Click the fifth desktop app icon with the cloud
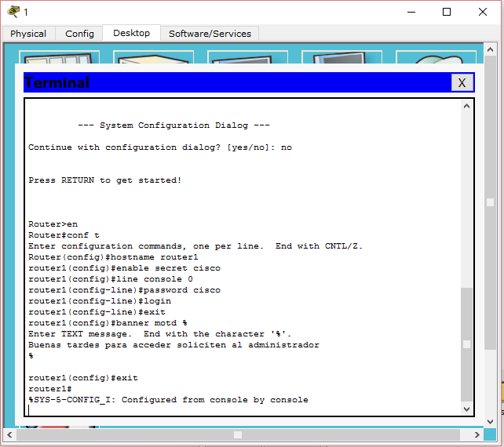This screenshot has height=447, width=504. coord(436,56)
